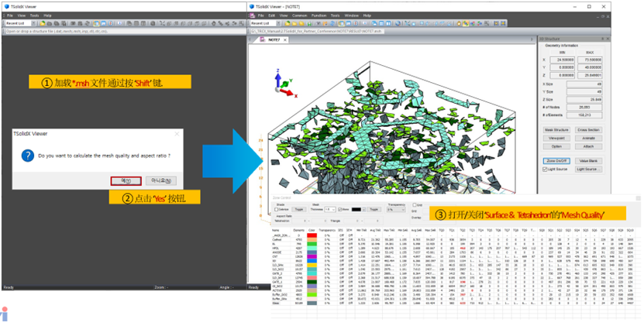Click highlighted blue view icon in left toolbar
This screenshot has width=644, height=322.
pyautogui.click(x=96, y=23)
